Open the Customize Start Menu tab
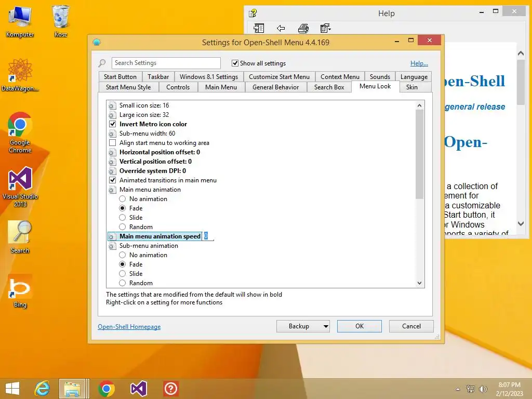 [x=279, y=77]
